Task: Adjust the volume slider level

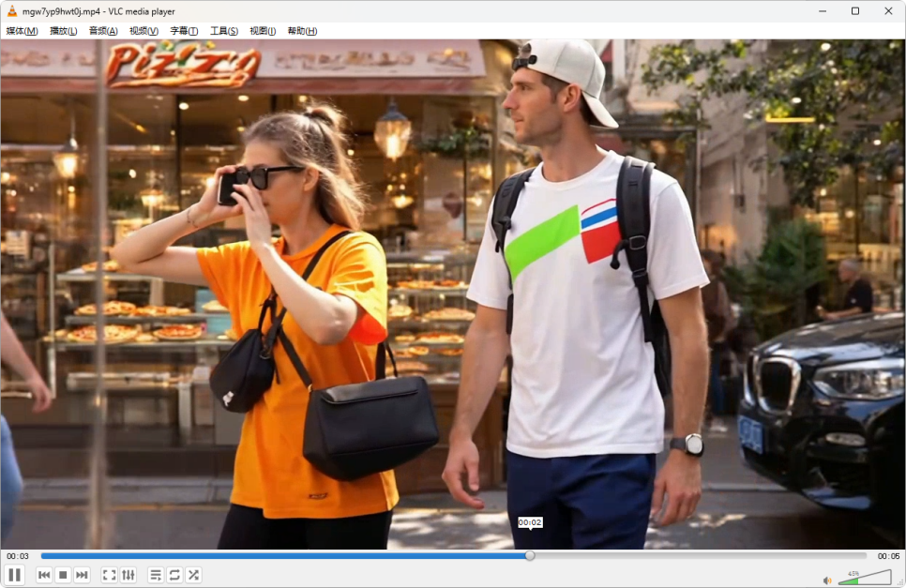Action: pos(861,580)
